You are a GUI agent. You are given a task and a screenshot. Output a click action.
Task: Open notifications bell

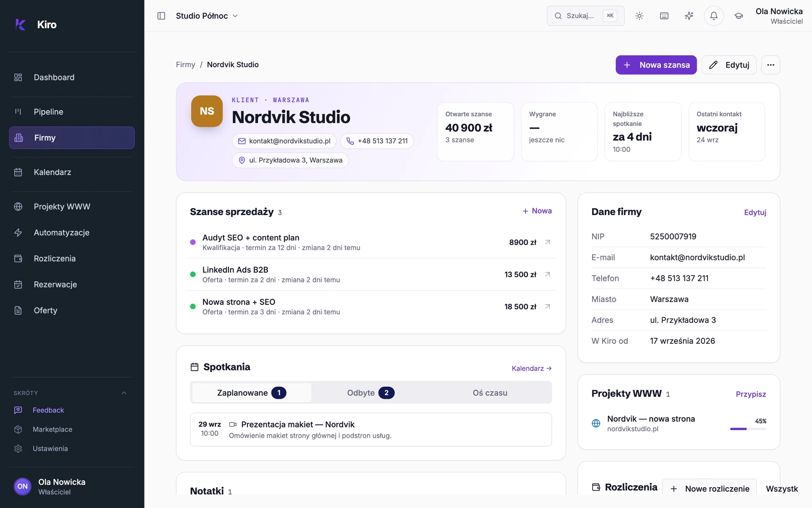click(714, 16)
